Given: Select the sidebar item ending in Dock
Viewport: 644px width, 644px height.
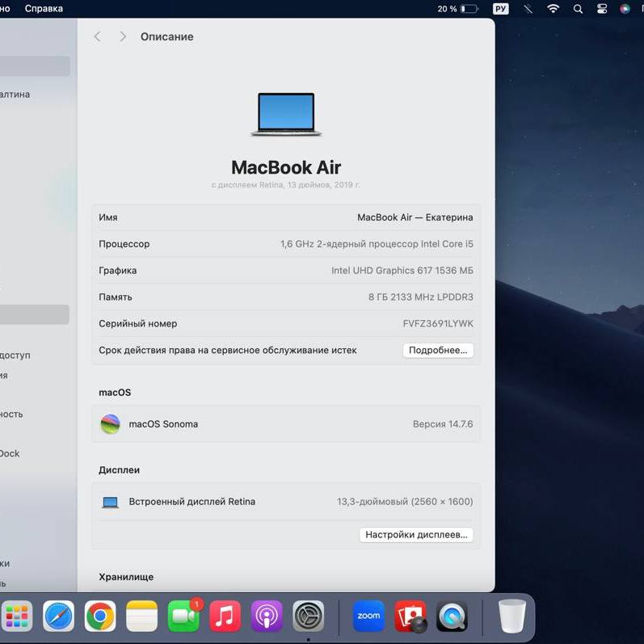Looking at the screenshot, I should 9,453.
